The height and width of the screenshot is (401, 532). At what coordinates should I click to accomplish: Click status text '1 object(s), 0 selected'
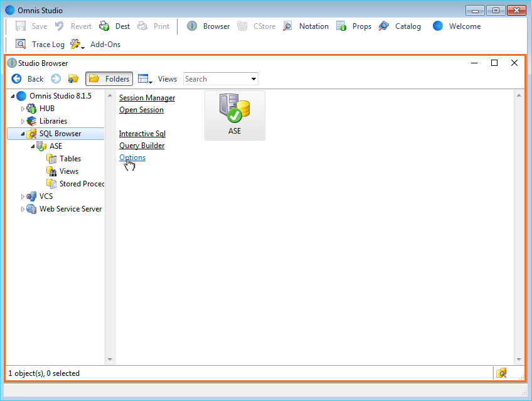click(44, 373)
